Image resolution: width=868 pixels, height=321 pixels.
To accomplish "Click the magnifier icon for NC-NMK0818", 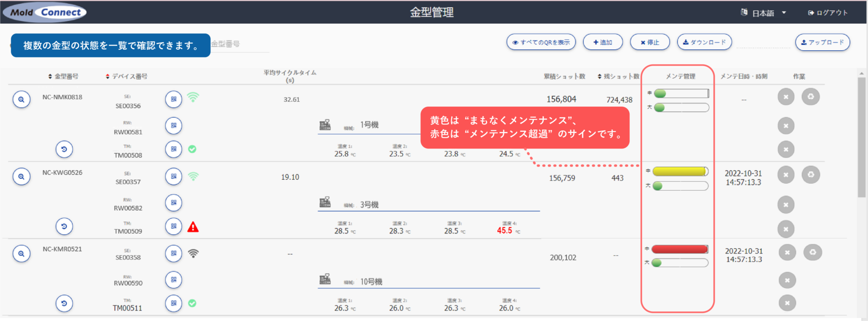I will coord(21,100).
